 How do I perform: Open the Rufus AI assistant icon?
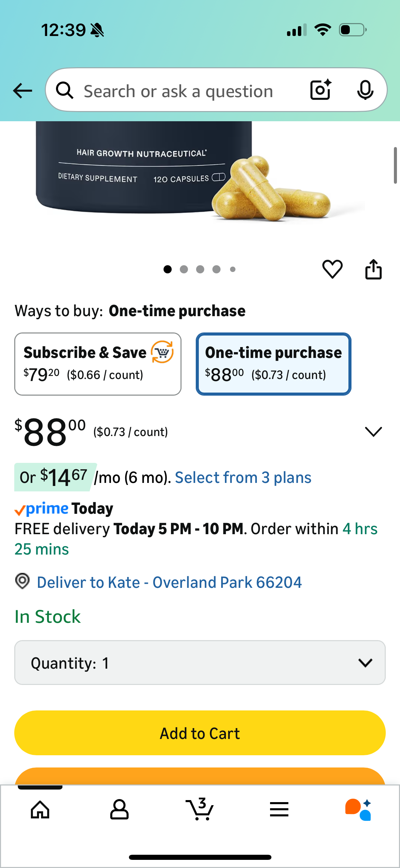point(358,810)
